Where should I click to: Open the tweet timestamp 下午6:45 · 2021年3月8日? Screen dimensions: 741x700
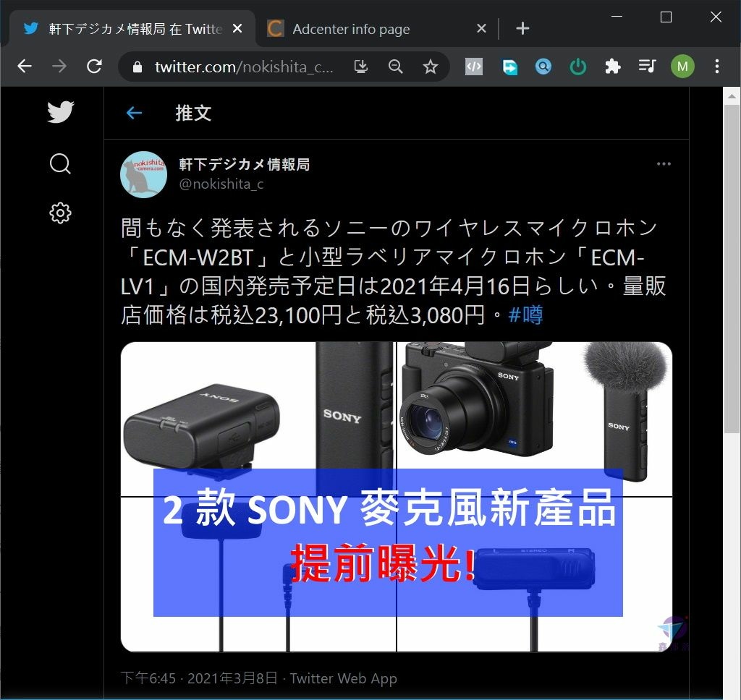point(199,678)
